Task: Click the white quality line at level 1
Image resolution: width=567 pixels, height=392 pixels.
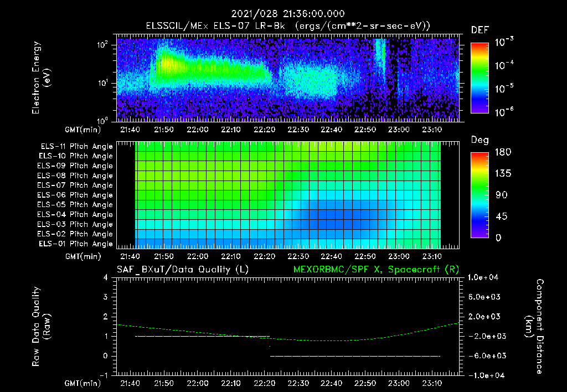Action: (203, 336)
